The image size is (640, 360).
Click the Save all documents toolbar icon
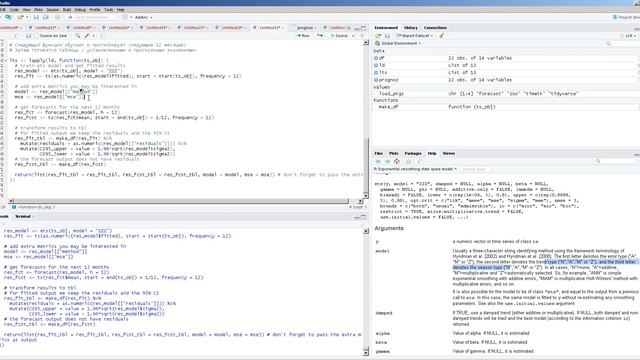(46, 18)
